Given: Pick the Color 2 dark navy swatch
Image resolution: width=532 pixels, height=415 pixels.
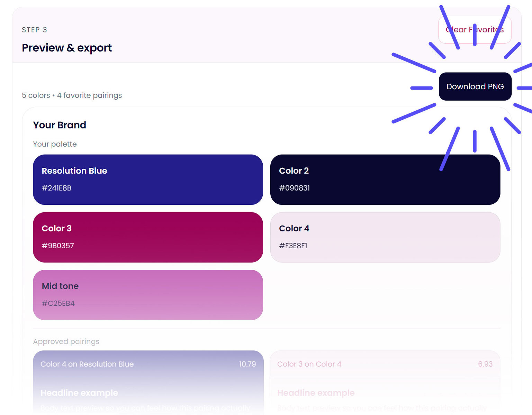Looking at the screenshot, I should coord(385,179).
